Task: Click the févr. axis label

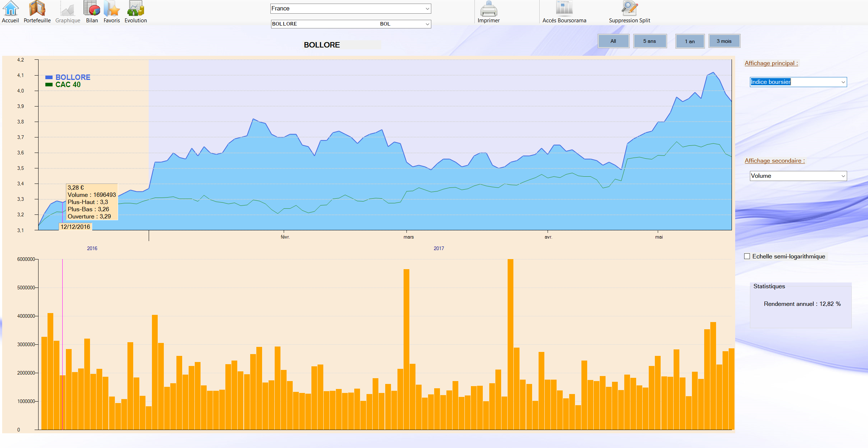Action: (x=285, y=237)
